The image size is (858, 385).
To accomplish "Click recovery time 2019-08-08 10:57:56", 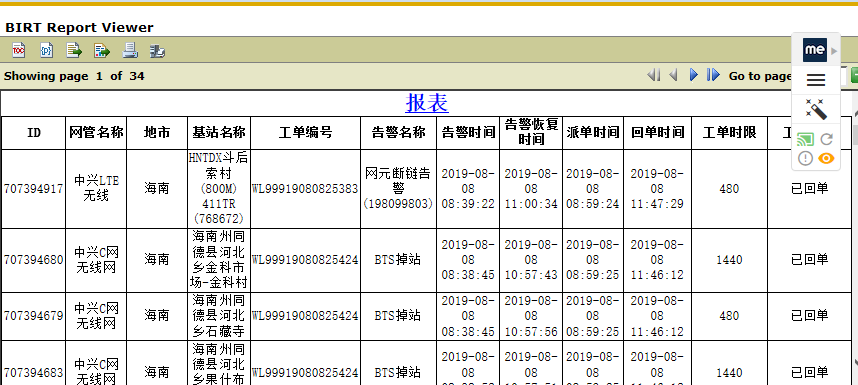I will pyautogui.click(x=531, y=316).
